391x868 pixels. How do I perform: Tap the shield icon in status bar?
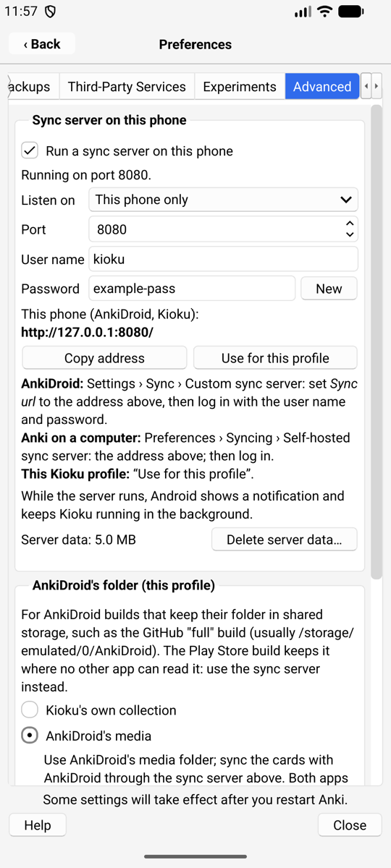(x=50, y=12)
